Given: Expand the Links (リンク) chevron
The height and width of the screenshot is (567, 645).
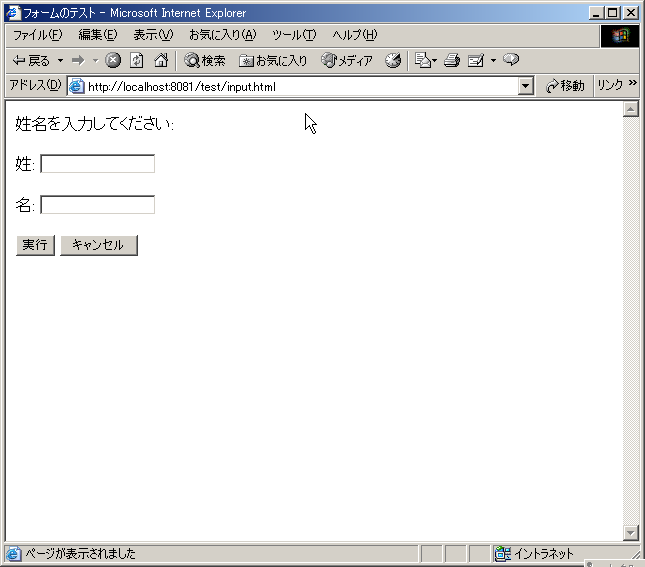Looking at the screenshot, I should pos(633,84).
